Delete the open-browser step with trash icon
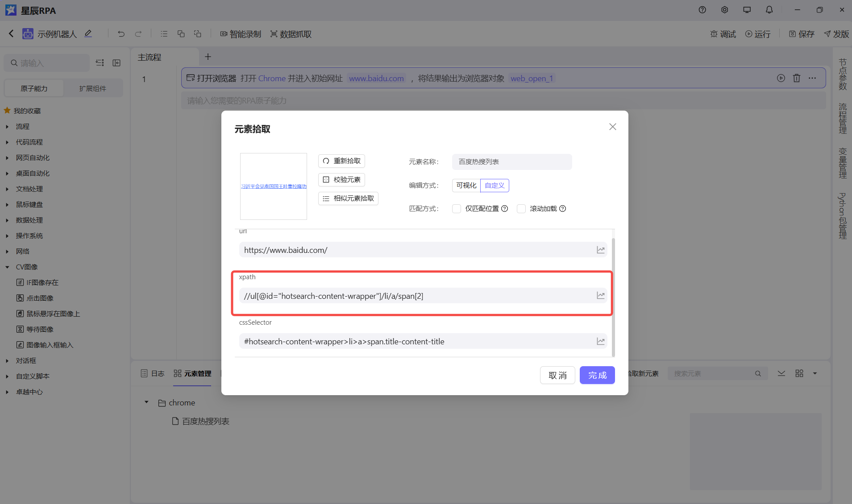Viewport: 852px width, 504px height. (x=796, y=78)
